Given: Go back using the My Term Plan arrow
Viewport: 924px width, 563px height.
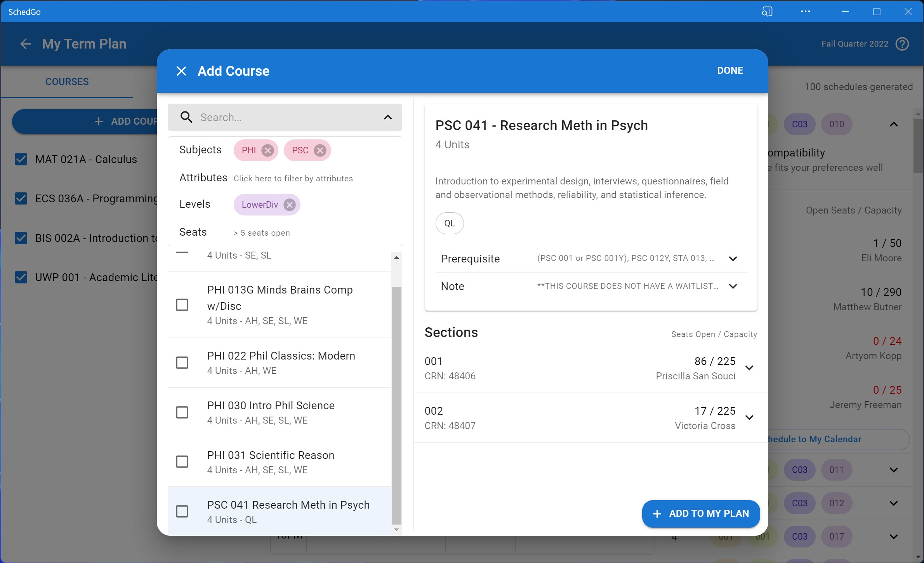Looking at the screenshot, I should pyautogui.click(x=26, y=44).
